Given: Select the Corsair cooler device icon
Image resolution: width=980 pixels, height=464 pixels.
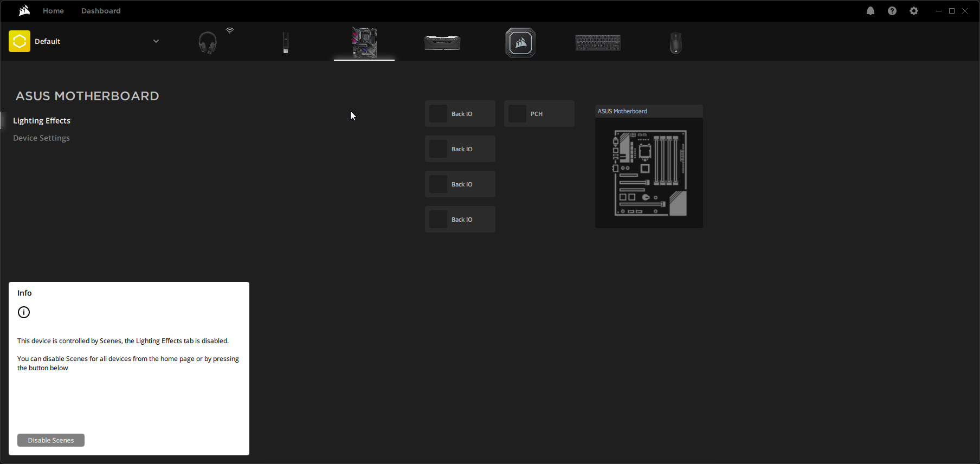Looking at the screenshot, I should tap(520, 42).
